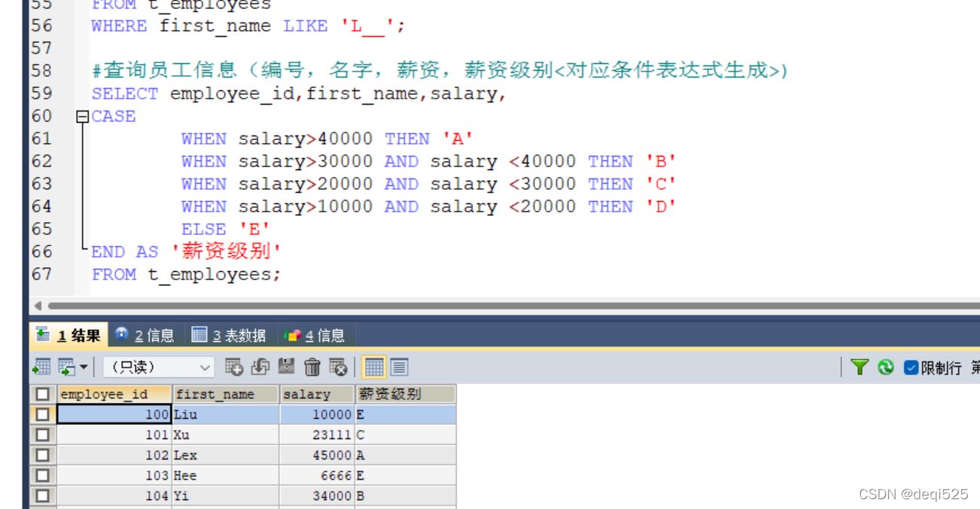
Task: Click the save changes floppy icon
Action: (286, 367)
